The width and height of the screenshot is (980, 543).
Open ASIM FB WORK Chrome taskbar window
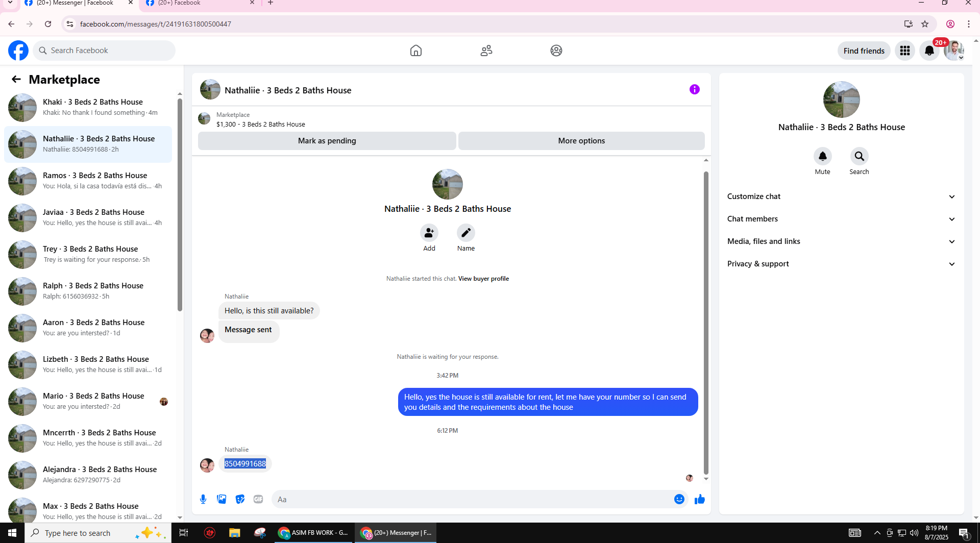pos(313,533)
